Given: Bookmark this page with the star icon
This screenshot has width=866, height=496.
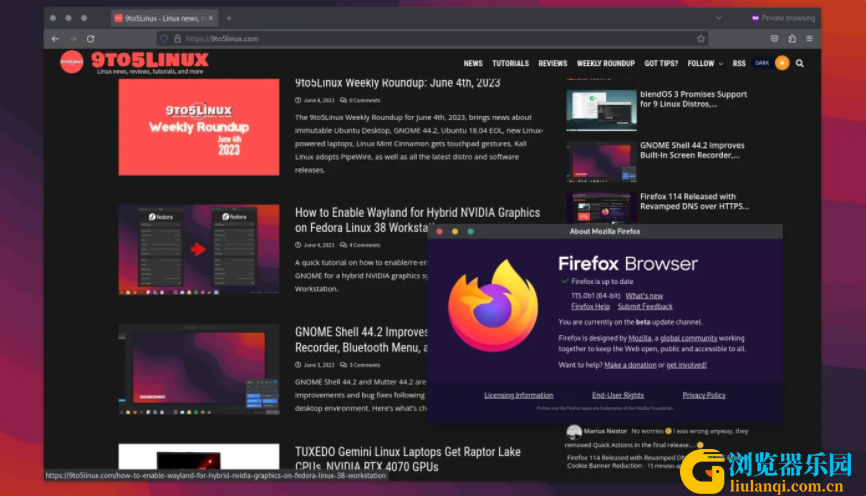Looking at the screenshot, I should pyautogui.click(x=701, y=39).
